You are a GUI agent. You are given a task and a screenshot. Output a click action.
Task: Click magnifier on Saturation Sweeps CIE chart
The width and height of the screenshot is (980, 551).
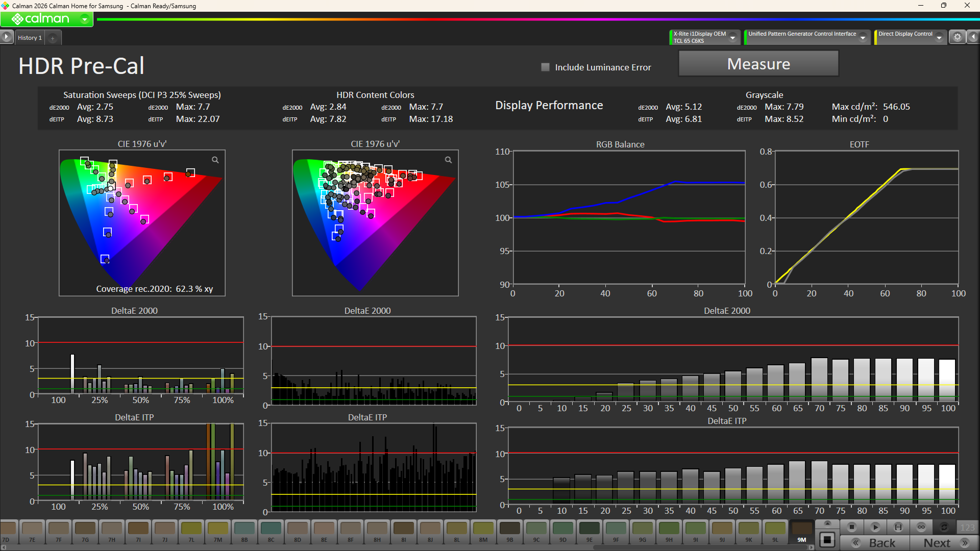point(215,160)
